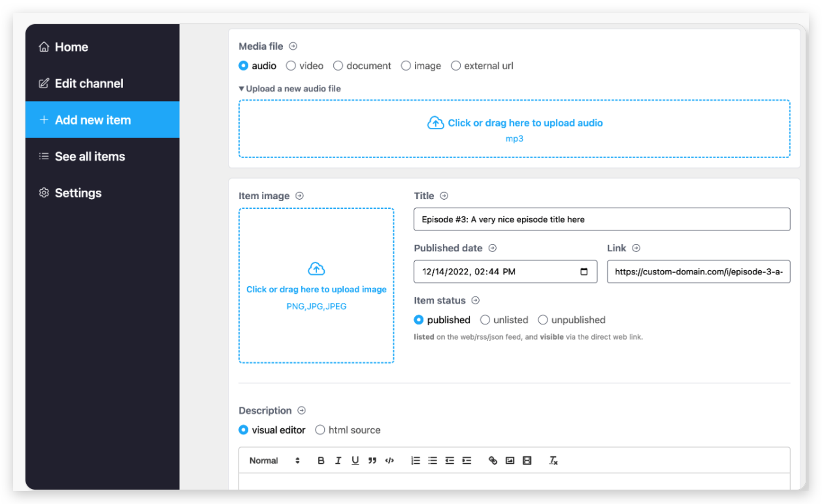The image size is (822, 504).
Task: Select the video media type
Action: pos(291,66)
